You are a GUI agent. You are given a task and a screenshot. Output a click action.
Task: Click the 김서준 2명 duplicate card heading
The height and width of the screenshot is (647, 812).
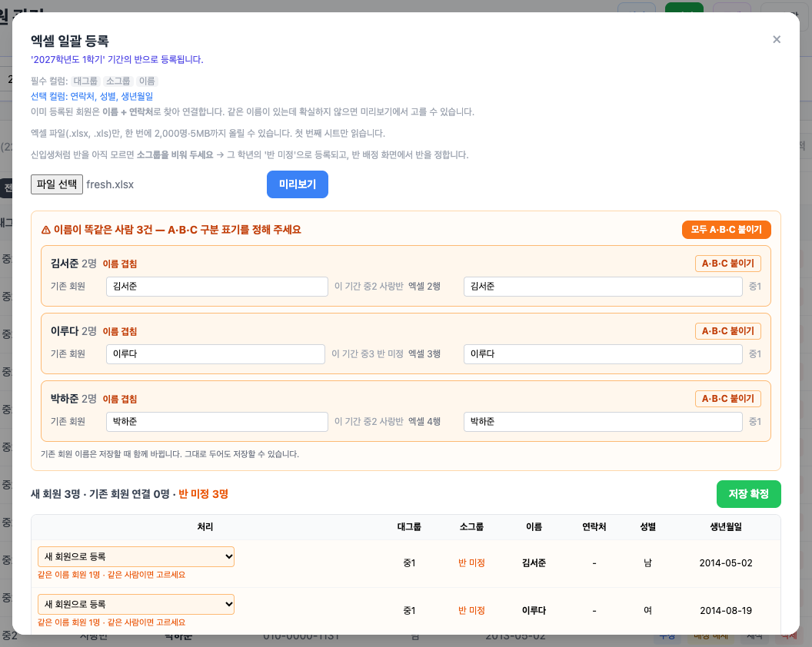click(74, 264)
